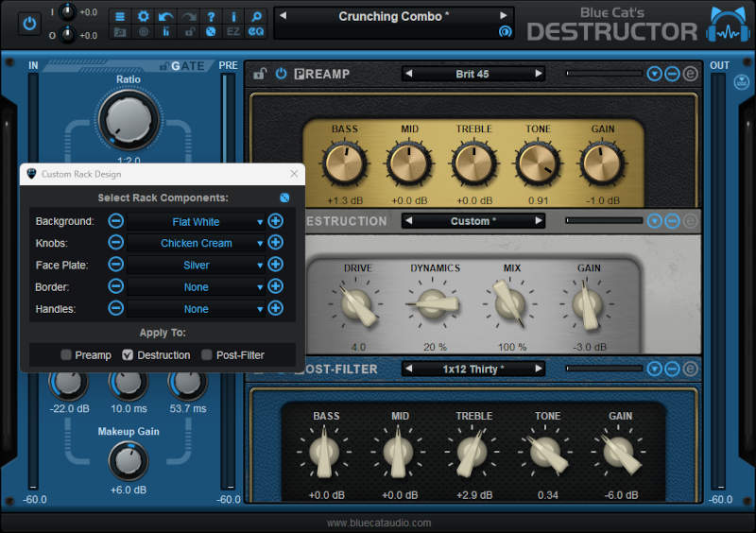This screenshot has width=756, height=533.
Task: Click the minus icon on the Border row
Action: pos(115,286)
